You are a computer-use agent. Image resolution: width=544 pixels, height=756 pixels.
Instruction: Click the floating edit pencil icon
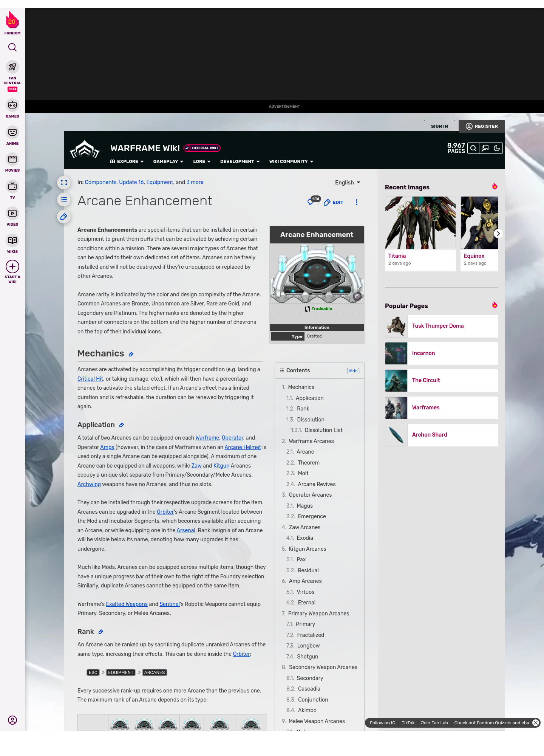pos(64,217)
